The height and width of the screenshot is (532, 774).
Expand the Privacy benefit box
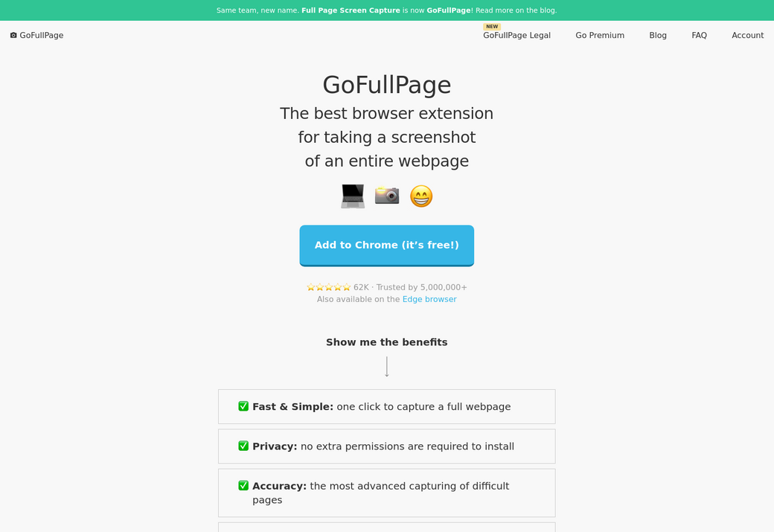click(386, 446)
